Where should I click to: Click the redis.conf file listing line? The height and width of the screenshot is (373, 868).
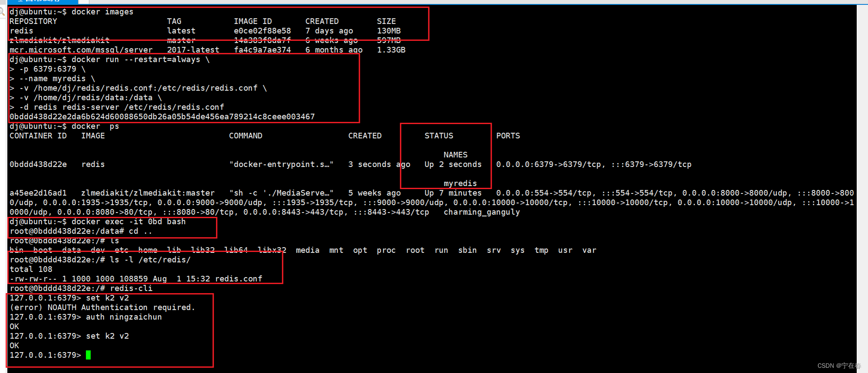[x=136, y=279]
